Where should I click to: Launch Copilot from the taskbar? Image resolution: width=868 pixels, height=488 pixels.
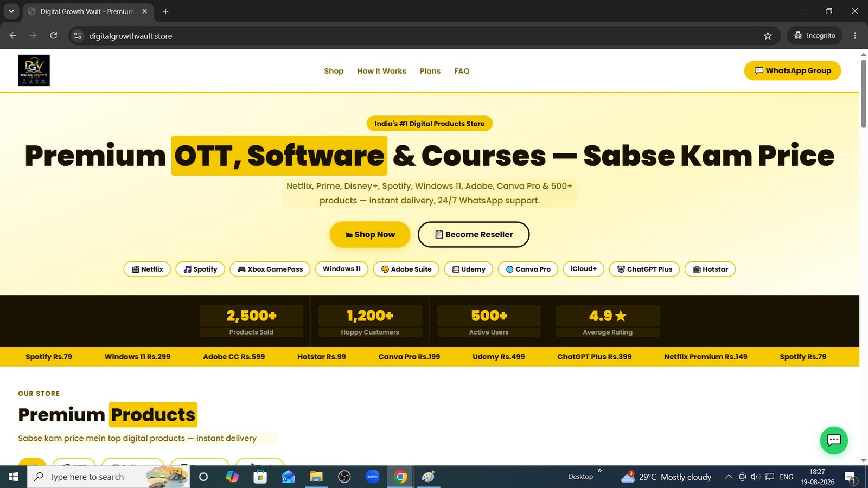coord(232,477)
